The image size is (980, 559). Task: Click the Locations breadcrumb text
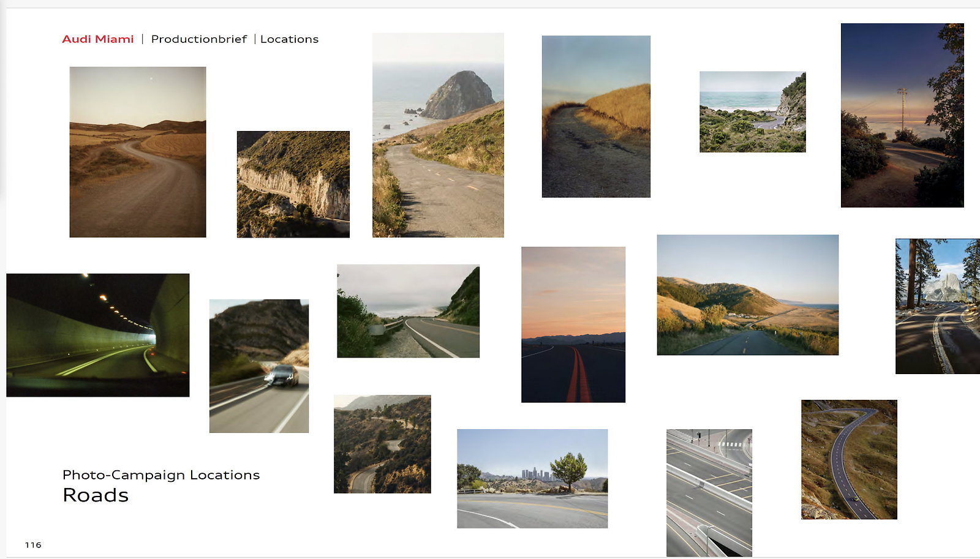289,39
